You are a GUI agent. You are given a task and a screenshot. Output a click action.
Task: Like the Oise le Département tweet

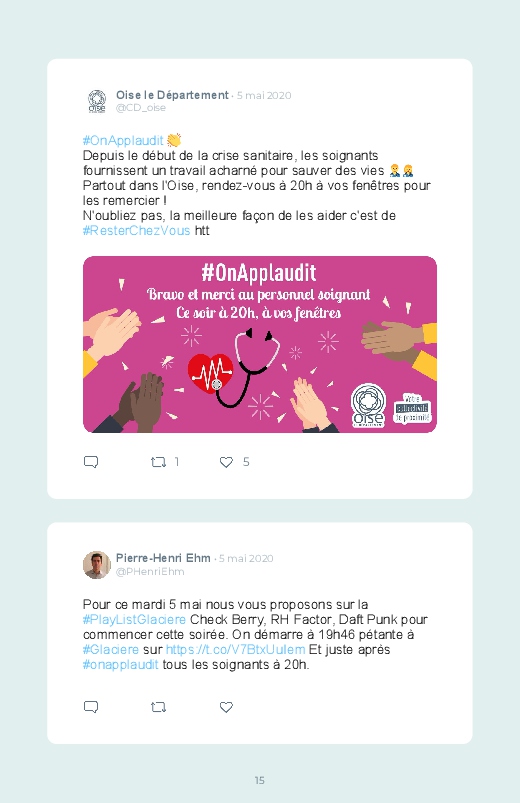coord(226,462)
